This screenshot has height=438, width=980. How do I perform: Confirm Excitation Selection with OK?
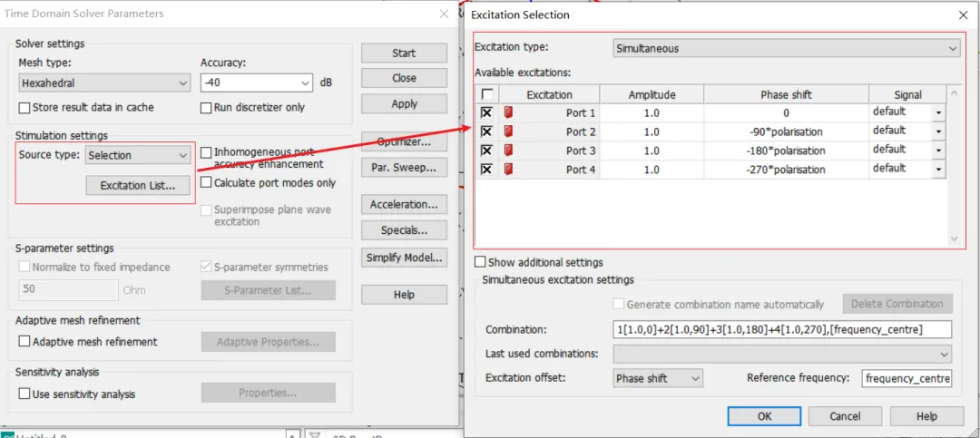(x=764, y=416)
